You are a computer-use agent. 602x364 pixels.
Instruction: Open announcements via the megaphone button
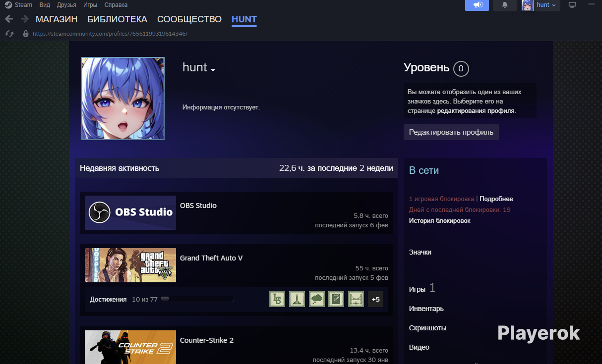tap(477, 5)
